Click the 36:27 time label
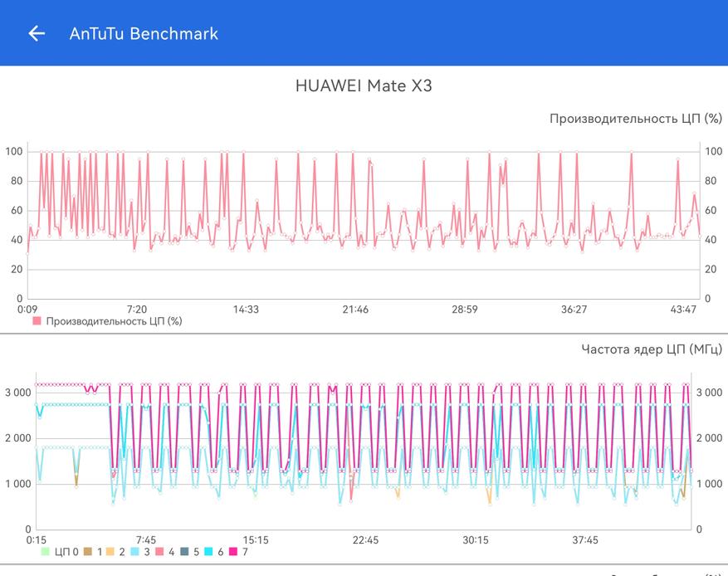This screenshot has width=728, height=576. click(x=574, y=309)
